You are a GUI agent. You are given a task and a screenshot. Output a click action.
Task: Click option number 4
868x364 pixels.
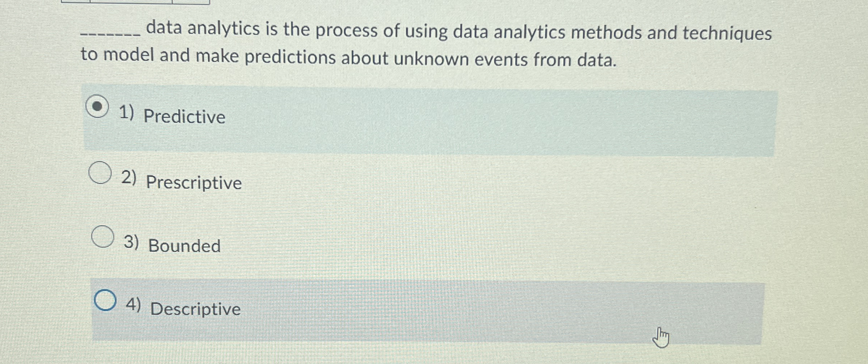click(135, 305)
